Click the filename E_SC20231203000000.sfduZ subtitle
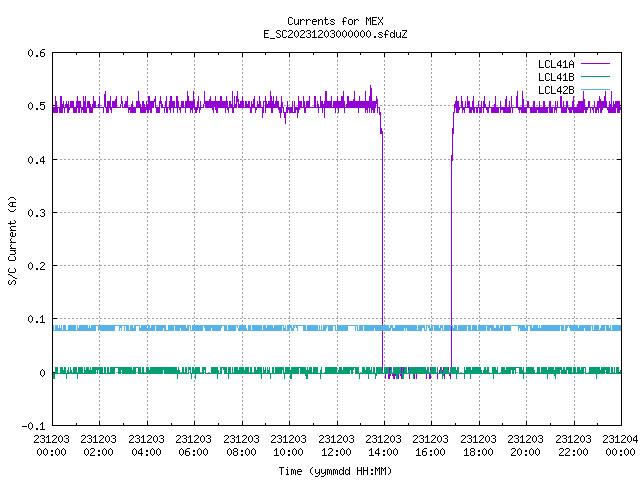This screenshot has width=640, height=480. click(335, 34)
